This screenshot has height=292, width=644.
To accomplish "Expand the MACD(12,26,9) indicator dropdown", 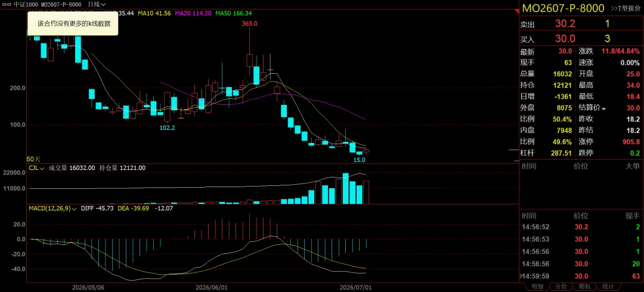I will coord(52,208).
